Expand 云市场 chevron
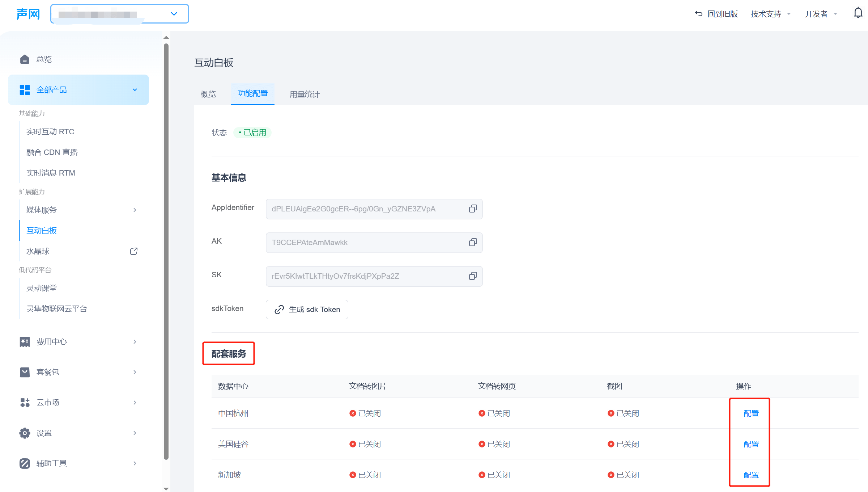 (x=135, y=403)
